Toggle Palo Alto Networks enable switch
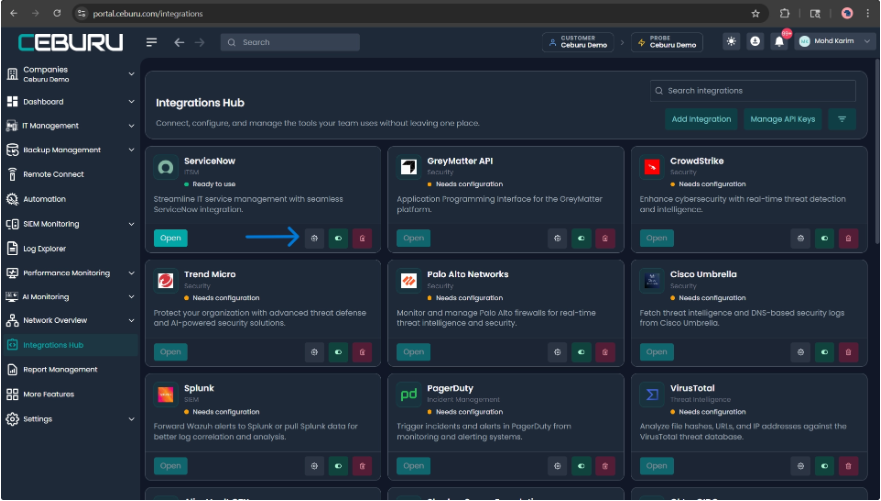Image resolution: width=881 pixels, height=501 pixels. (x=582, y=352)
